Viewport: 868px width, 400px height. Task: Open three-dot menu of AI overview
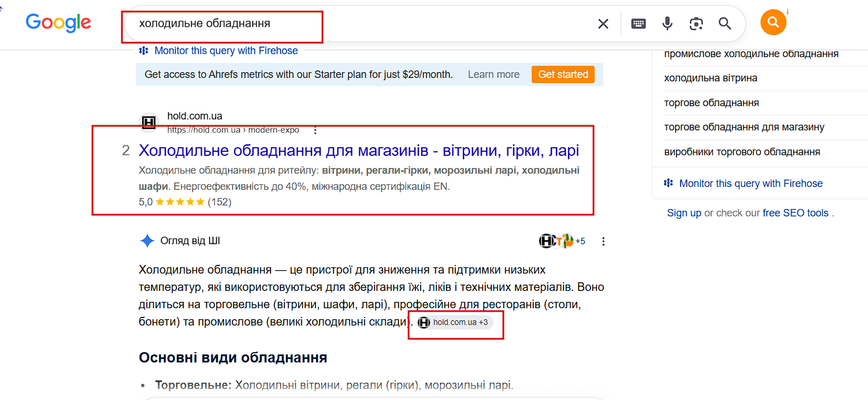pyautogui.click(x=603, y=241)
